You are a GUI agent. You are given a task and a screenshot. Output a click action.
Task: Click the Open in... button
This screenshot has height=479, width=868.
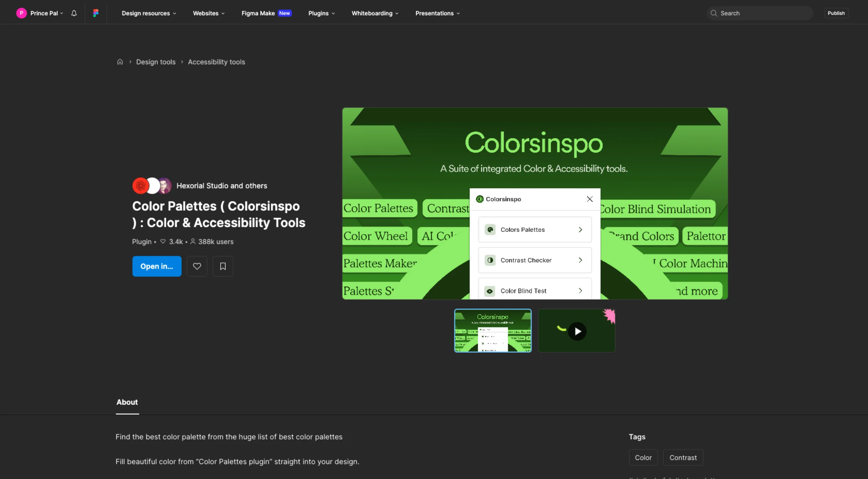pyautogui.click(x=157, y=266)
